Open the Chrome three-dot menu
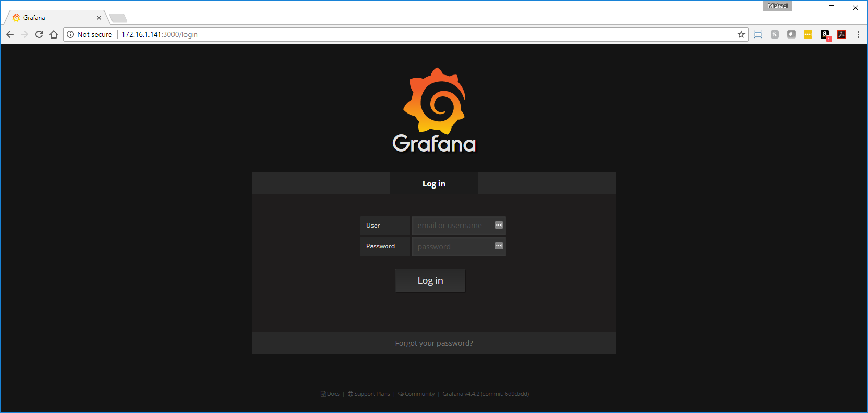The width and height of the screenshot is (868, 413). (858, 34)
